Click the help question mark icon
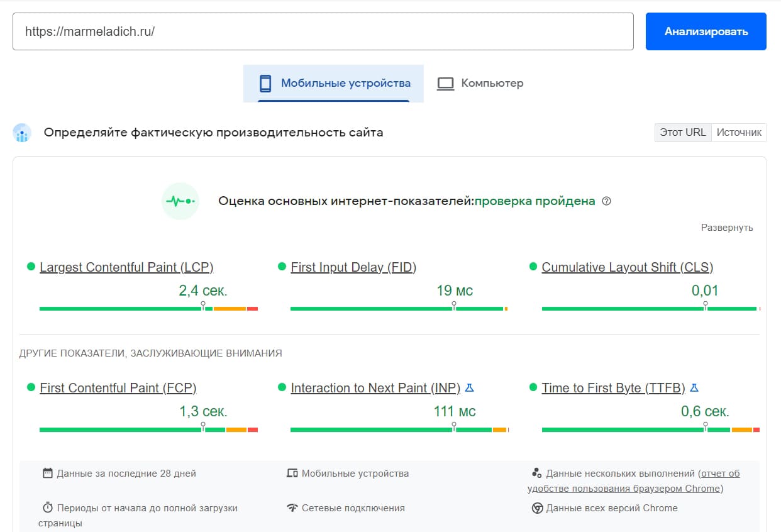The width and height of the screenshot is (781, 532). tap(606, 201)
